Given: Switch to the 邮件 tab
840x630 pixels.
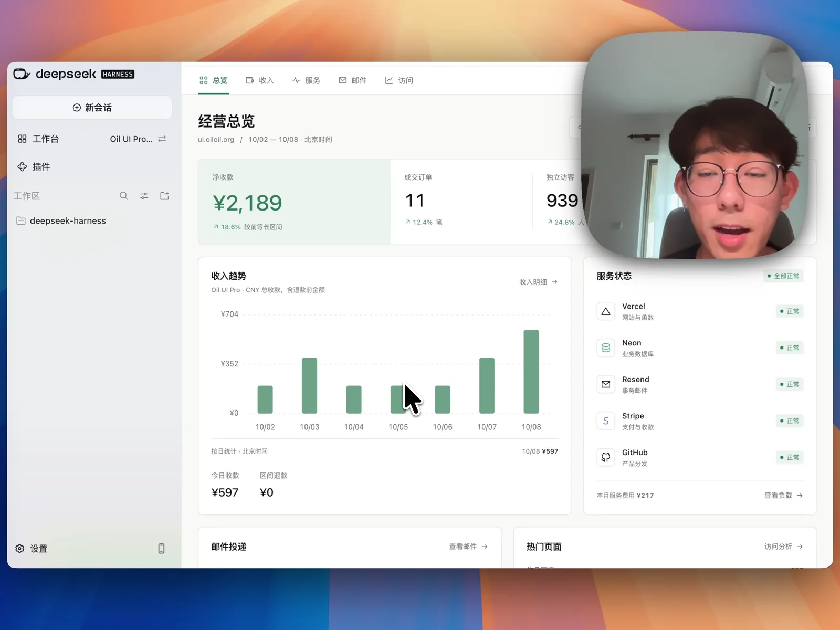Looking at the screenshot, I should (x=353, y=80).
